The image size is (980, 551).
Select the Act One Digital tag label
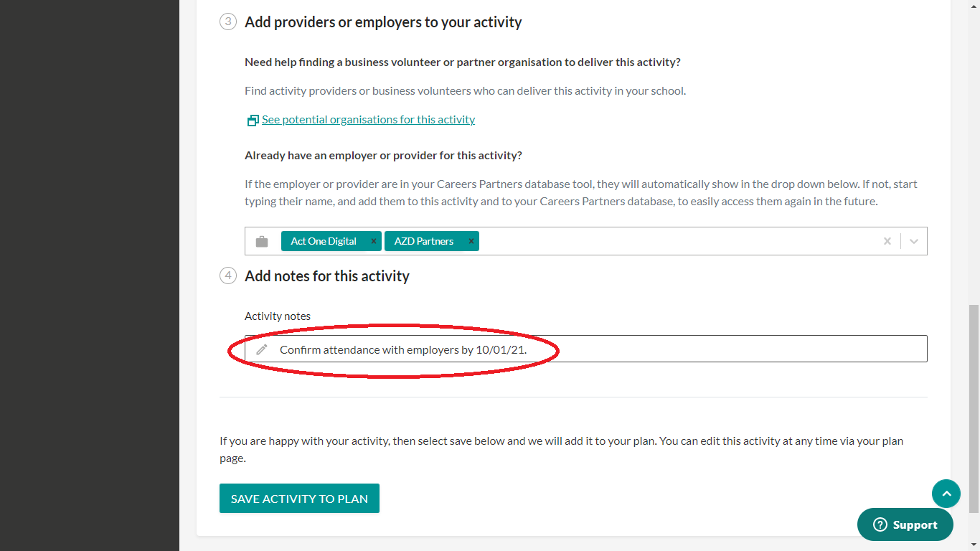(x=324, y=241)
